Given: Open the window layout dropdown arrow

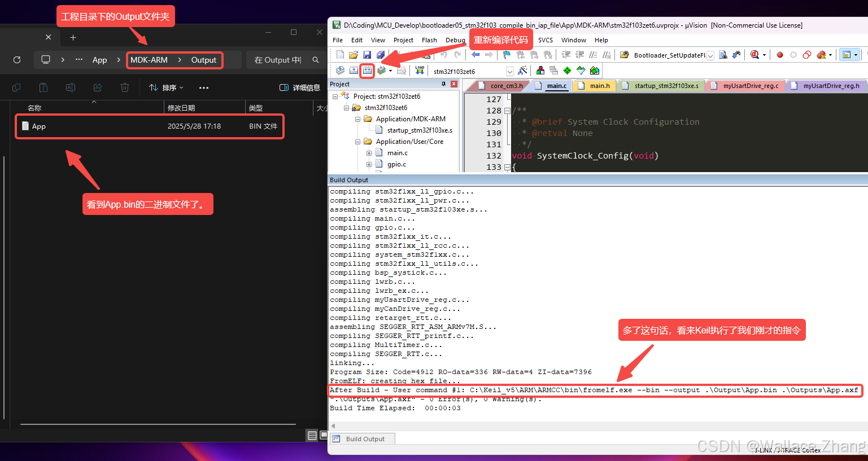Looking at the screenshot, I should [856, 55].
